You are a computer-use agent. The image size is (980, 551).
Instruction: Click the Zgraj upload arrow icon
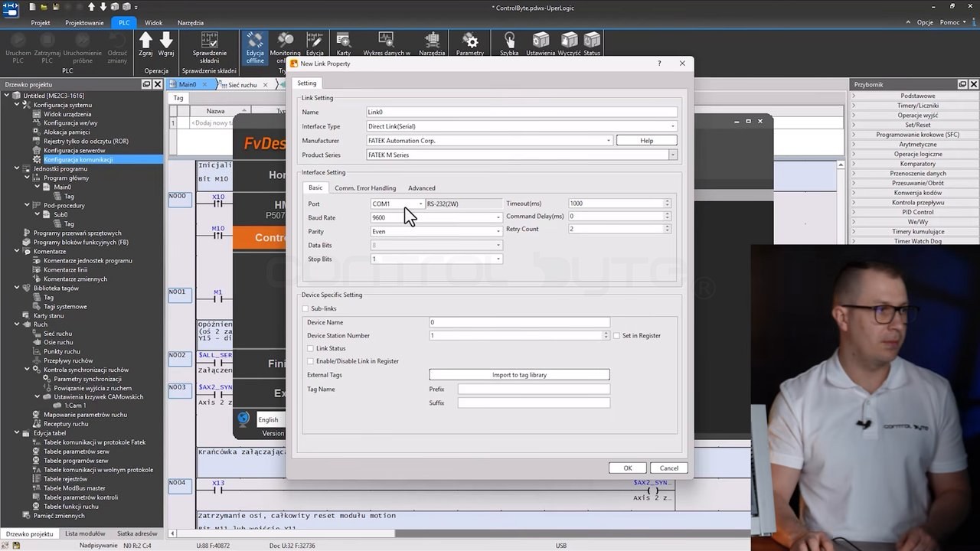[145, 40]
